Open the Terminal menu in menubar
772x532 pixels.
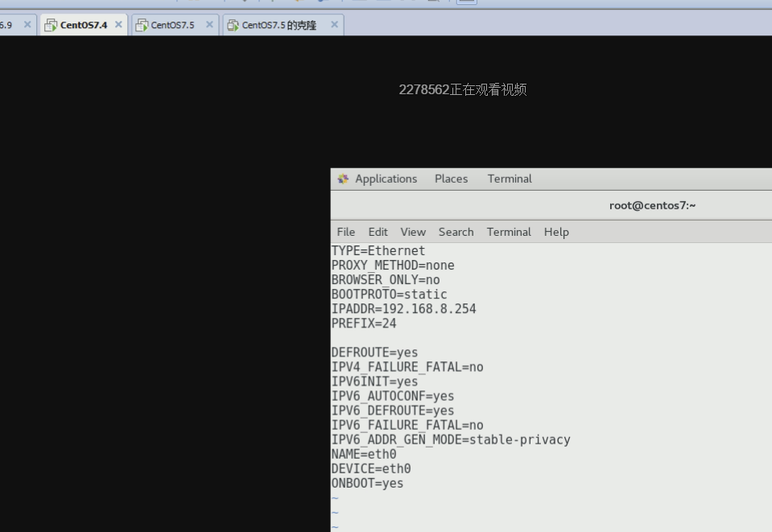[x=509, y=232]
